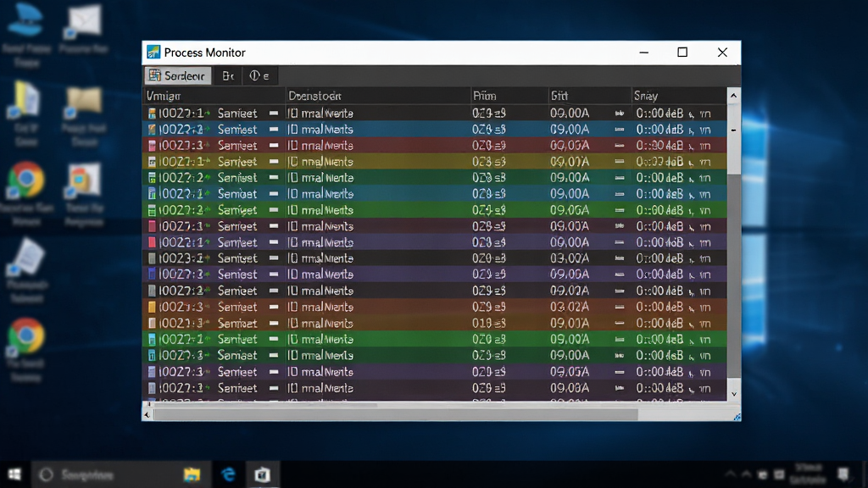
Task: Select the red-highlighted '10023:3' row
Action: pyautogui.click(x=435, y=146)
